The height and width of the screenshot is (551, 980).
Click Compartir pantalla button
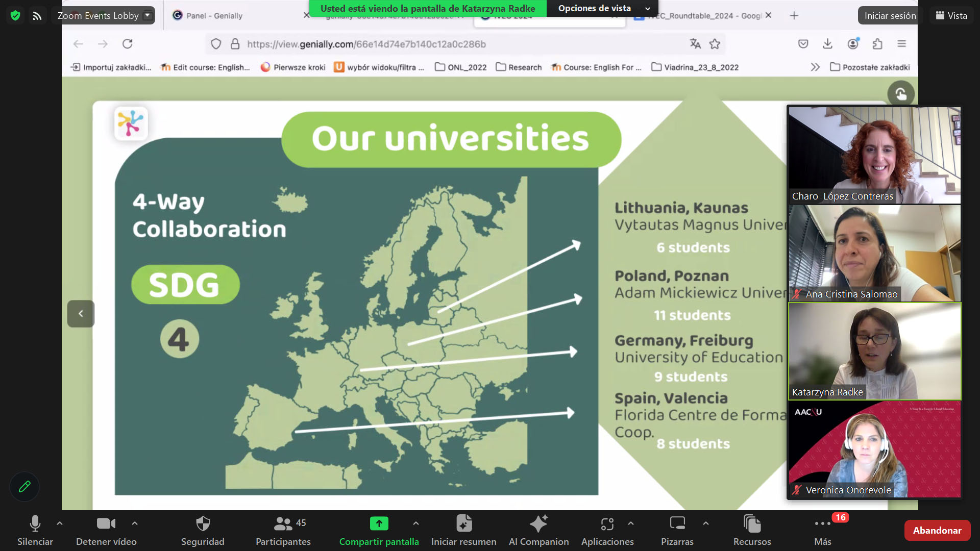click(x=379, y=531)
